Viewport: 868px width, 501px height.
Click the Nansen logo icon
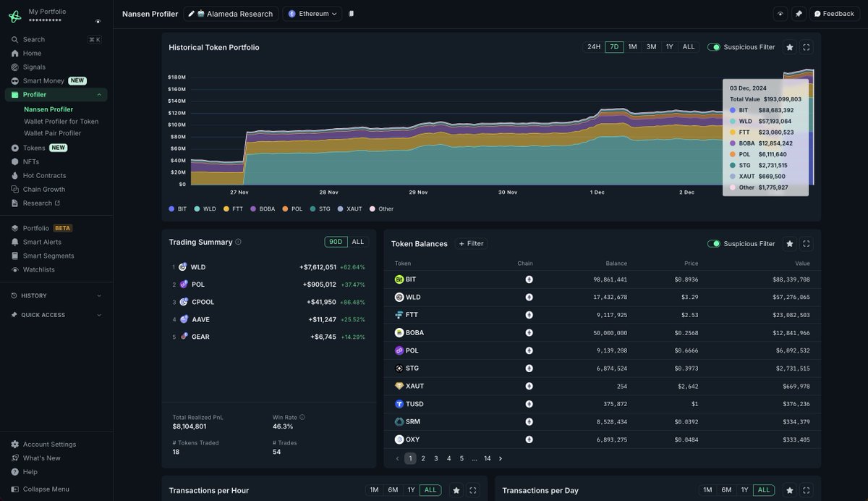pos(14,16)
